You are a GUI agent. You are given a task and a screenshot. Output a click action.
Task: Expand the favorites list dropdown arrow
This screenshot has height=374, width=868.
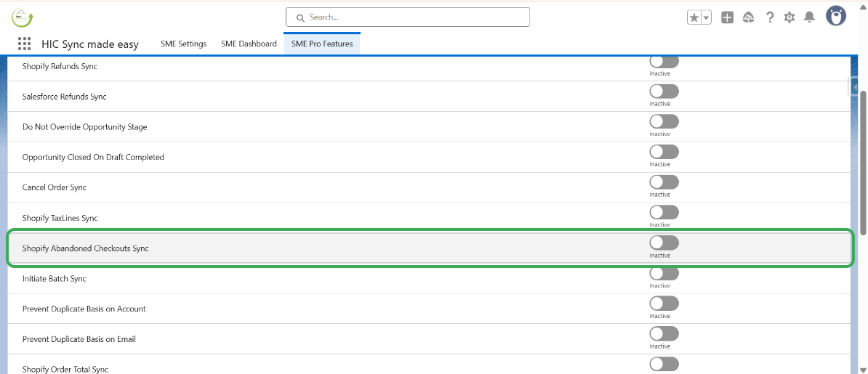pos(707,17)
